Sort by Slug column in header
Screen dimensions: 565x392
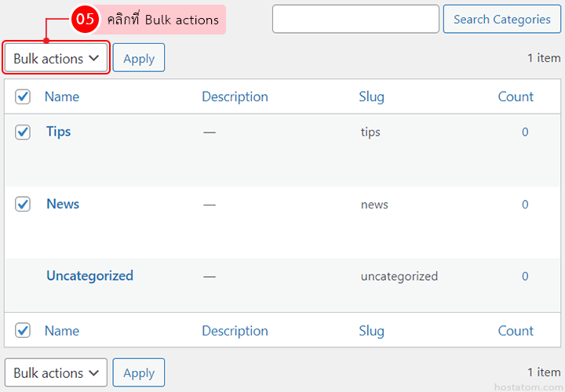[x=372, y=96]
